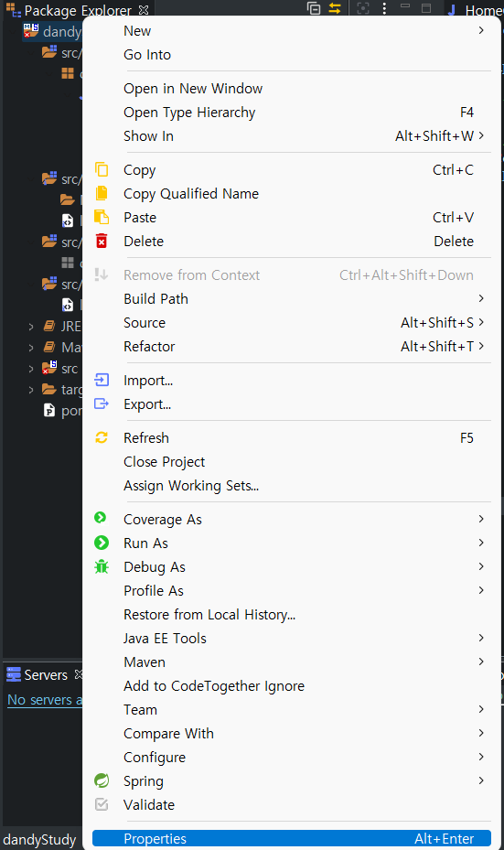Screen dimensions: 504x850
Task: Open the Build Path submenu arrow
Action: point(481,298)
